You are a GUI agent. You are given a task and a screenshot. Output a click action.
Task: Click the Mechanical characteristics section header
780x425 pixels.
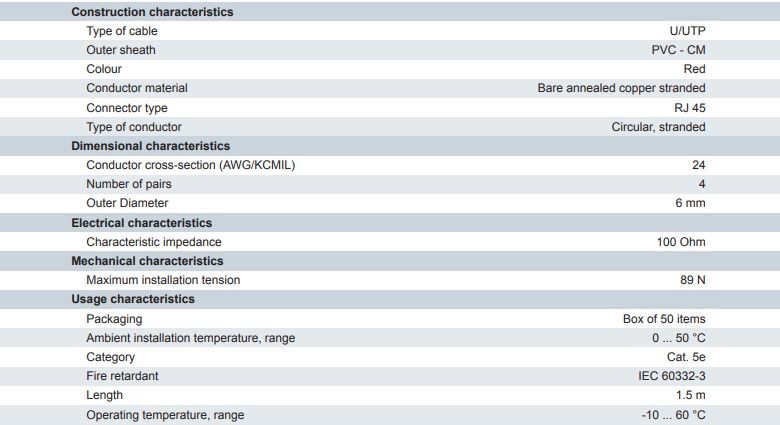pos(147,261)
